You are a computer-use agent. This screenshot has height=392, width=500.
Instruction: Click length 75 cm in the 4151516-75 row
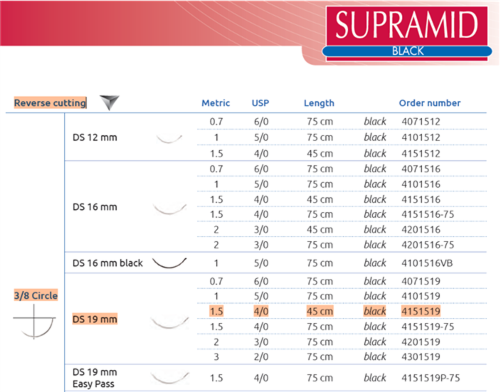320,214
